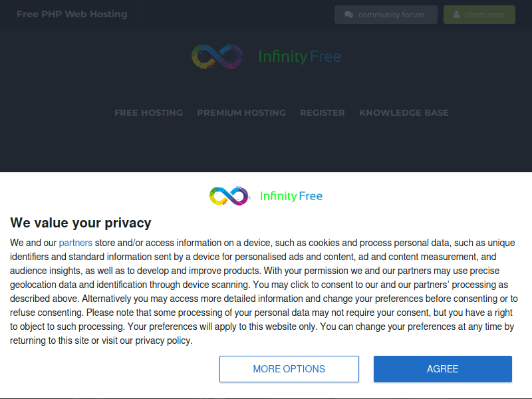Viewport: 532px width, 399px height.
Task: Click the green 'Free' wordmark in the header logo
Action: click(x=327, y=57)
